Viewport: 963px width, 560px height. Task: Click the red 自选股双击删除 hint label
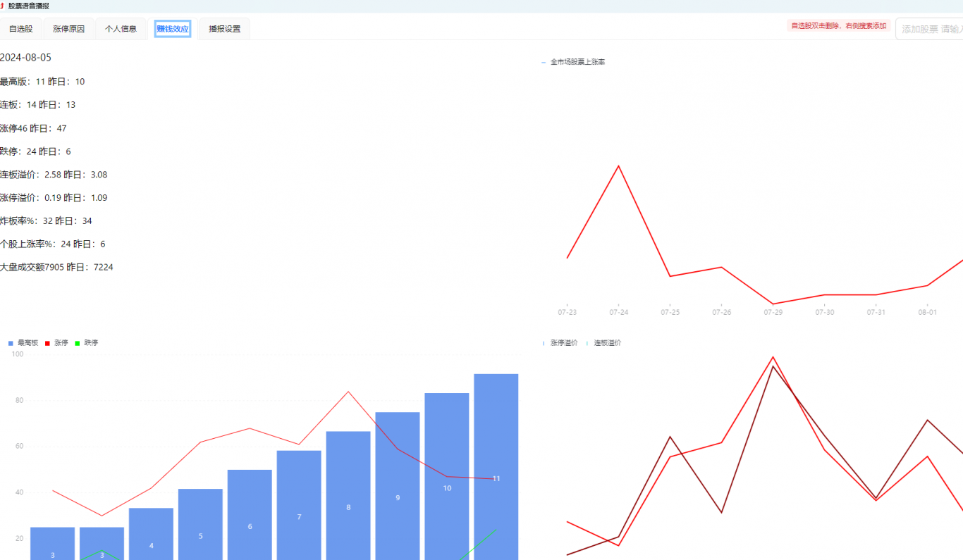pyautogui.click(x=839, y=25)
